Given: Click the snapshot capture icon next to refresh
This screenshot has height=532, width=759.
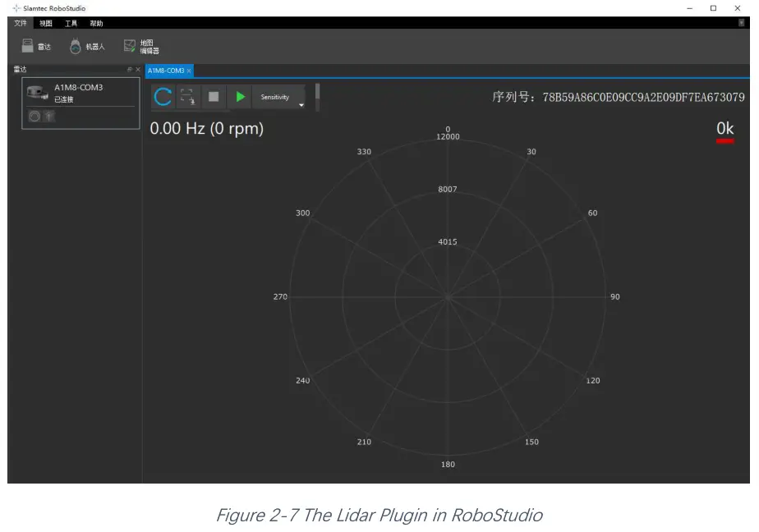Looking at the screenshot, I should [x=187, y=97].
